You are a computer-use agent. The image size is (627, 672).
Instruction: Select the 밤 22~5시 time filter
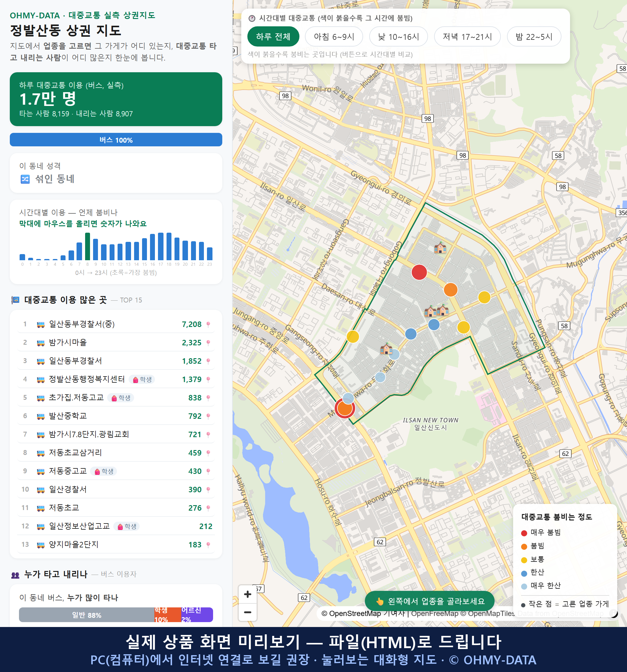point(534,36)
